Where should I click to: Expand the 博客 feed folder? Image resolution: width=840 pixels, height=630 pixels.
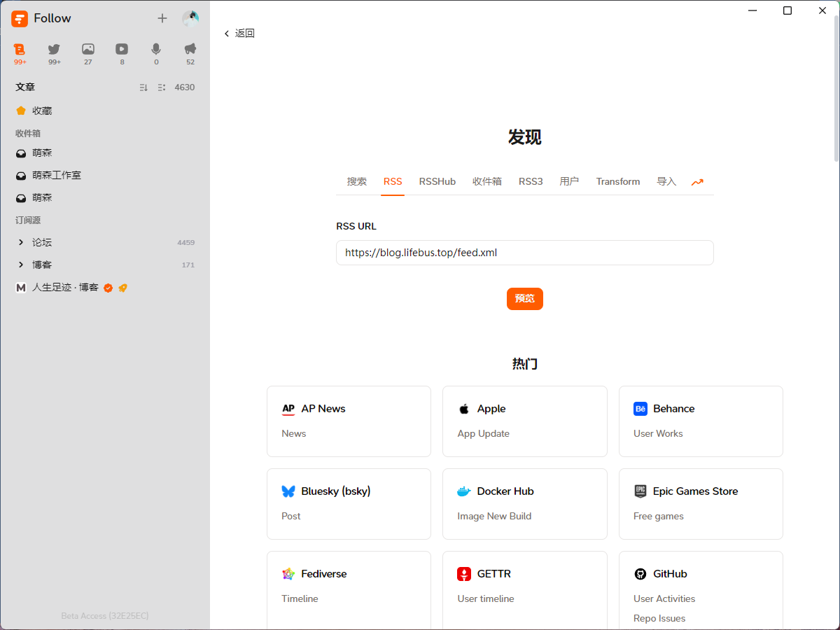(21, 265)
